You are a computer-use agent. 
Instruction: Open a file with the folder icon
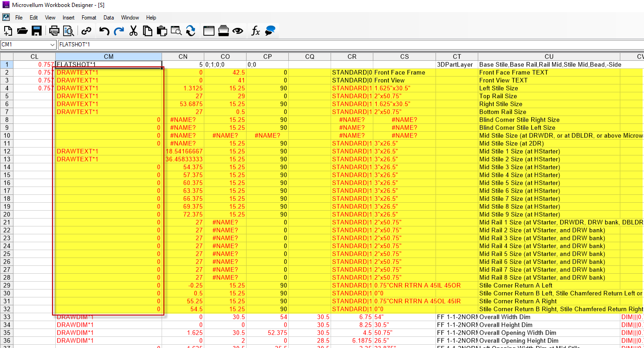(x=22, y=31)
